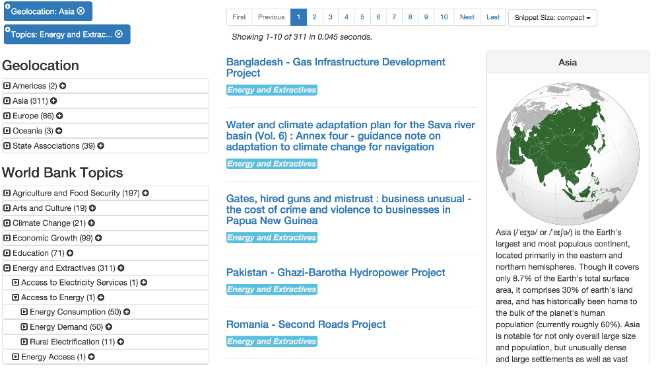
Task: Expand the Rural Electrification node
Action: 24,342
